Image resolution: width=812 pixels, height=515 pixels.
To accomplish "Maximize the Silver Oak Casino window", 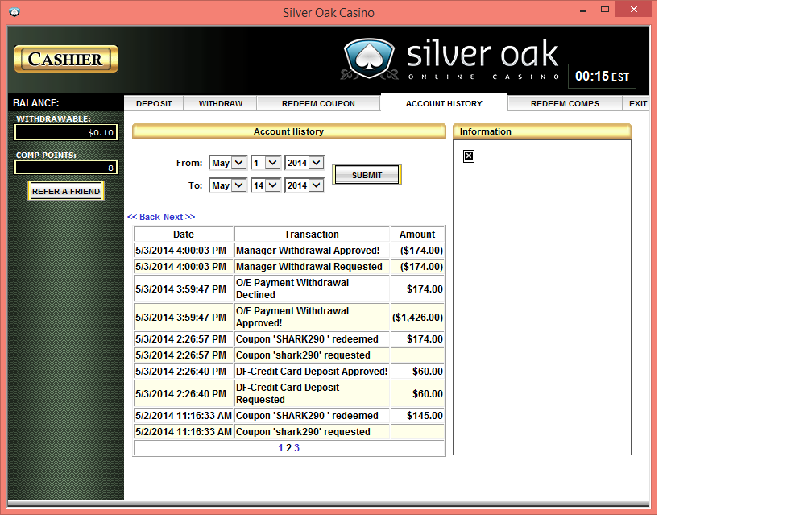I will [x=605, y=10].
